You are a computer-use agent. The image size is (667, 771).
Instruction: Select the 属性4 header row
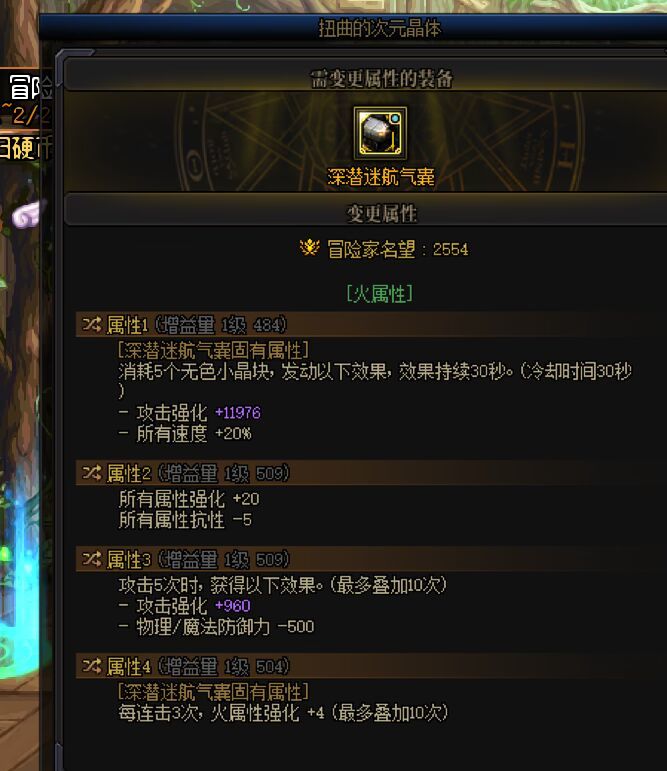point(371,666)
